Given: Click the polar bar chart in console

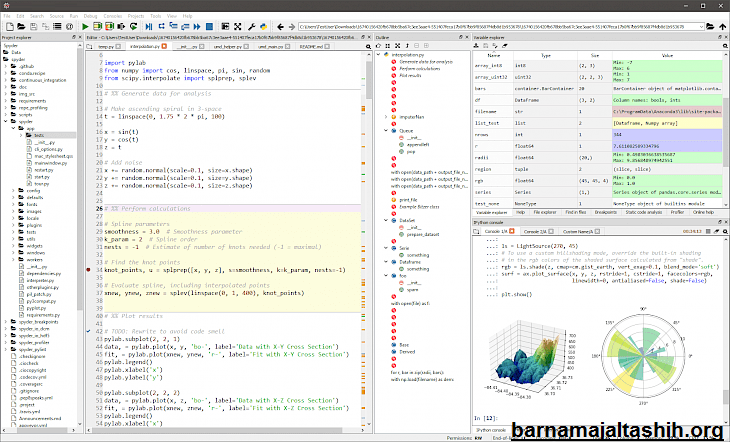Looking at the screenshot, I should click(x=643, y=355).
